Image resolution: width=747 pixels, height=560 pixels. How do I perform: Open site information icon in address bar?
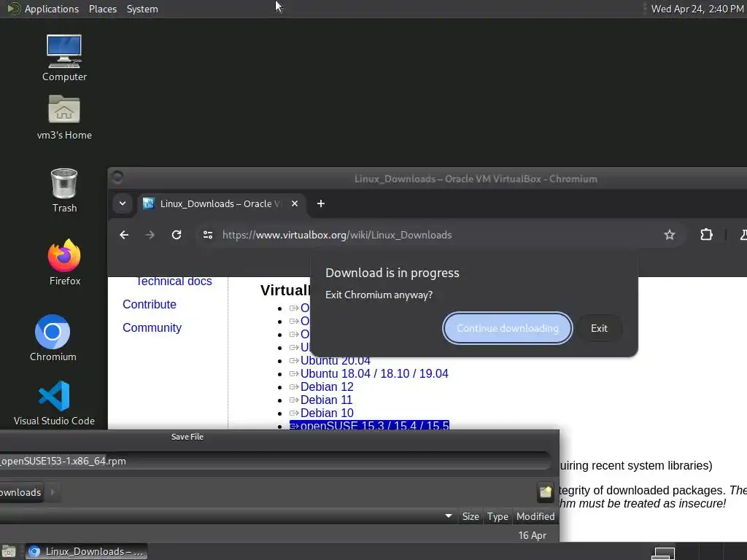(x=208, y=235)
